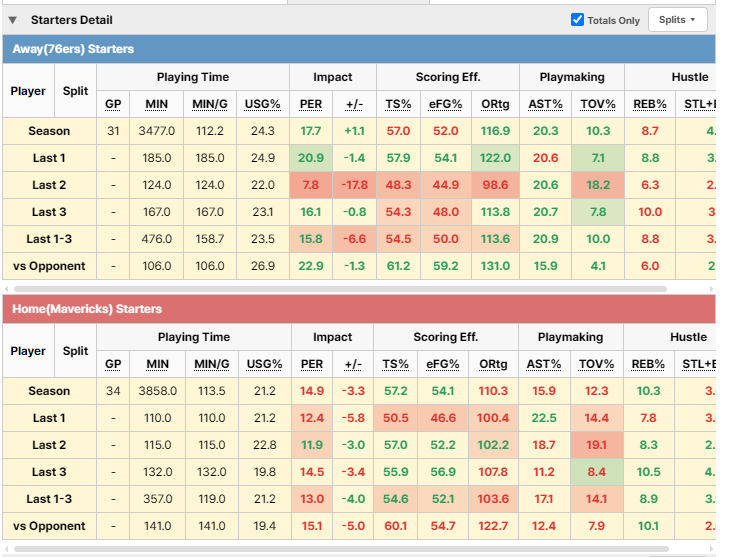Viewport: 731px width, 557px height.
Task: Select vs Opponent row in Mavericks table
Action: [x=359, y=526]
